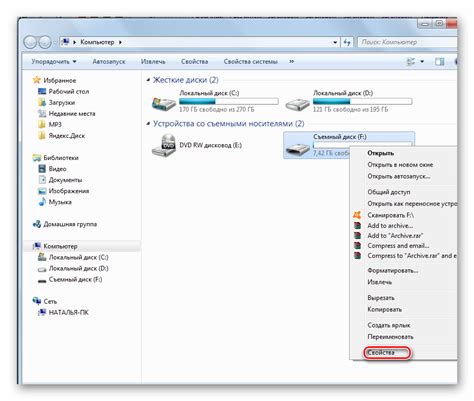
Task: Click Извлечь in the toolbar
Action: point(153,62)
